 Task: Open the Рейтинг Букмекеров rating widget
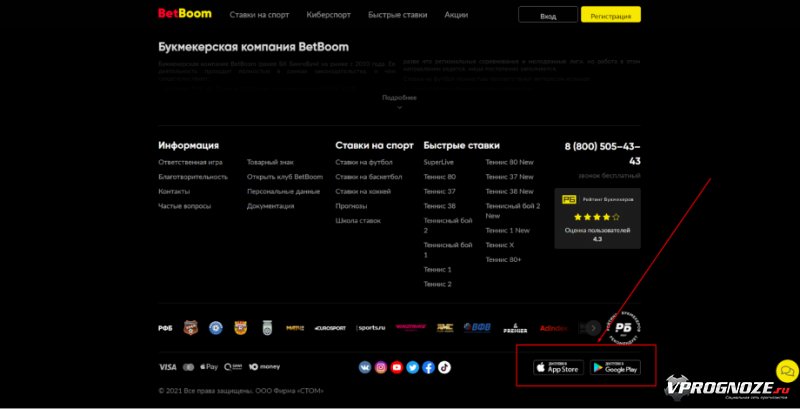pos(597,218)
